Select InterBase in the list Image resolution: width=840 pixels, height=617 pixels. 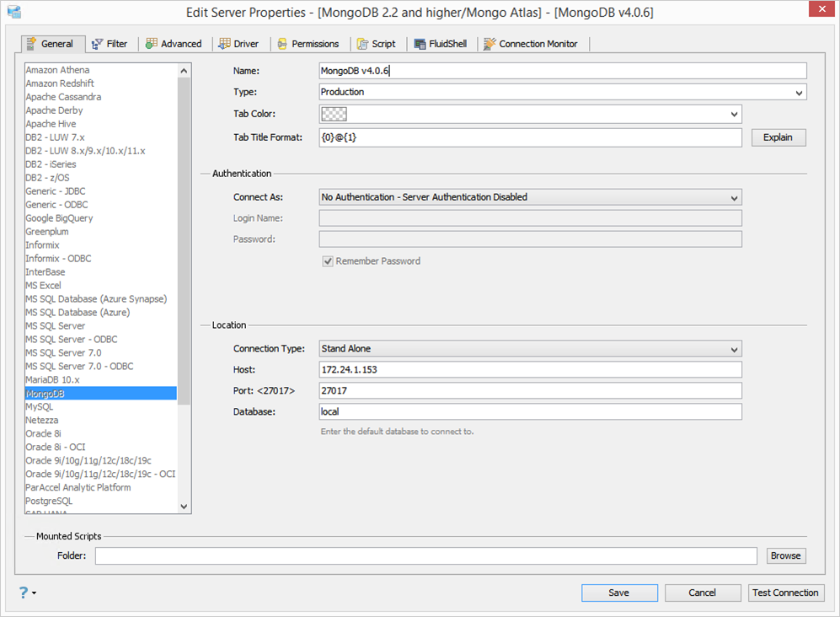click(101, 272)
